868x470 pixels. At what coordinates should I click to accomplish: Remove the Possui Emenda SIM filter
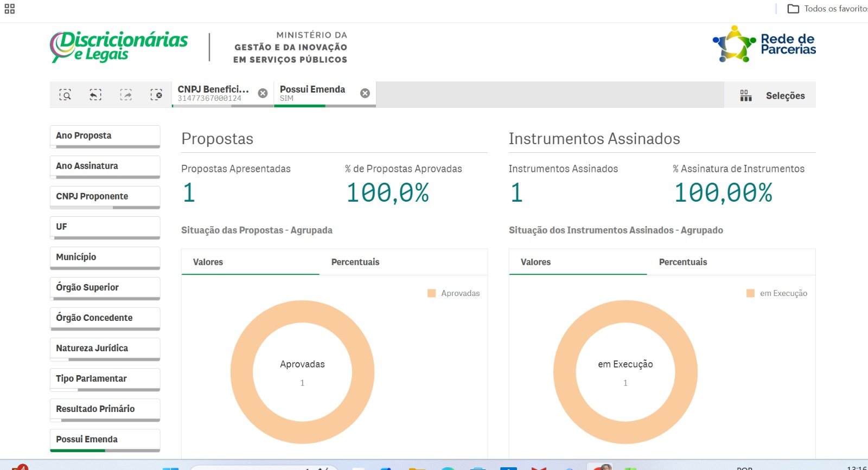365,93
